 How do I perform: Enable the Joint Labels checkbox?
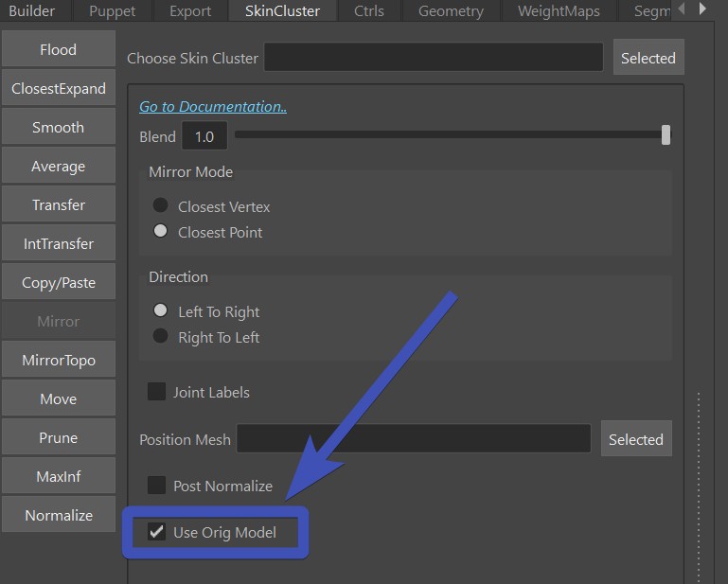pyautogui.click(x=157, y=392)
